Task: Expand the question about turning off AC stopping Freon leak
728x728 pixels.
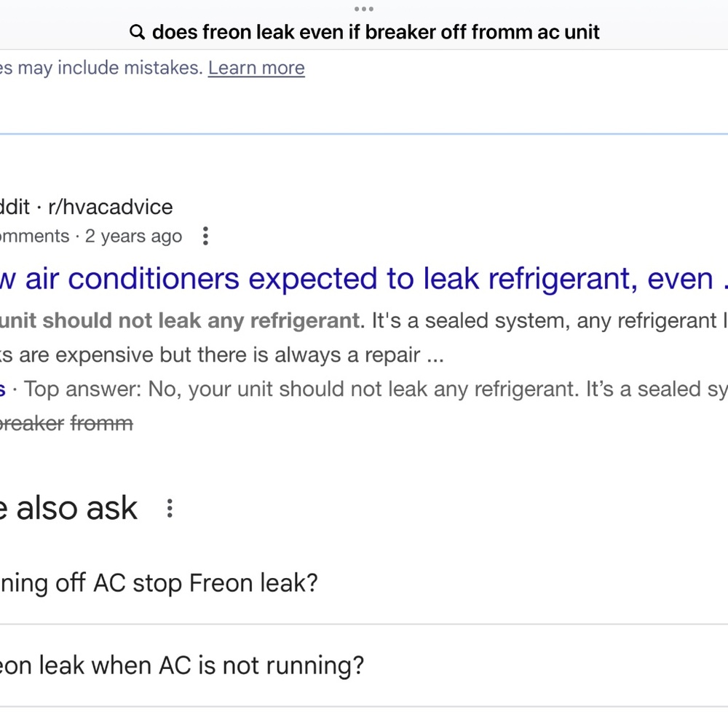Action: 159,583
